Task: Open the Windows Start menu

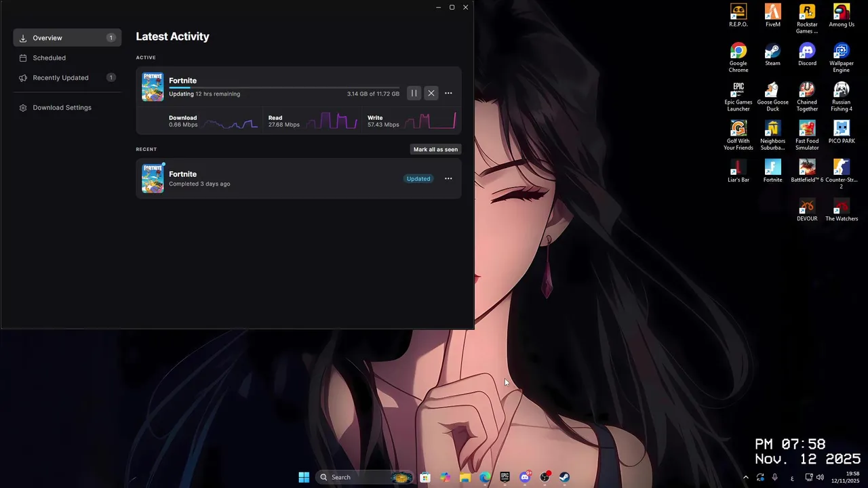Action: coord(304,477)
